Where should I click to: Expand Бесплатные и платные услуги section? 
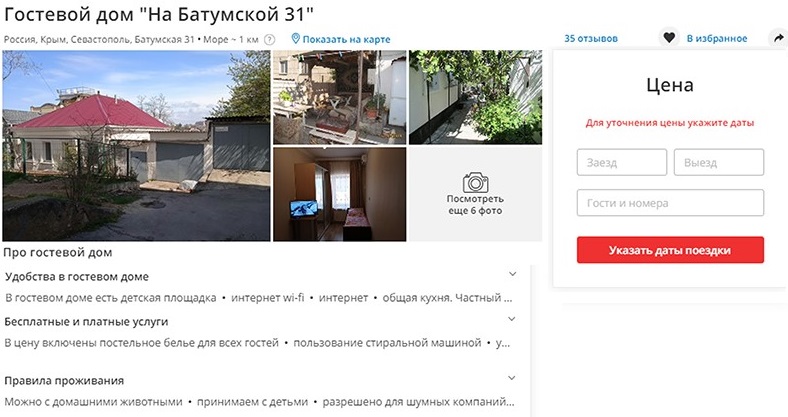(x=512, y=319)
